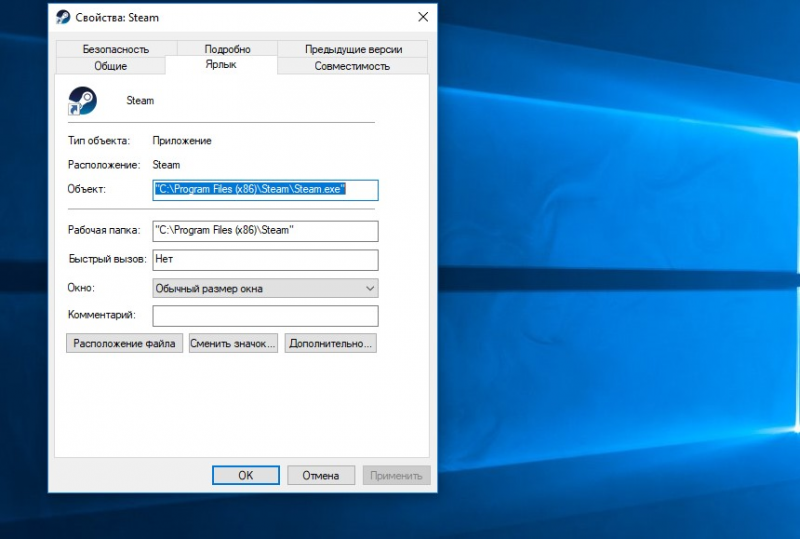Viewport: 800px width, 539px height.
Task: Close the Steam properties dialog
Action: (x=423, y=17)
